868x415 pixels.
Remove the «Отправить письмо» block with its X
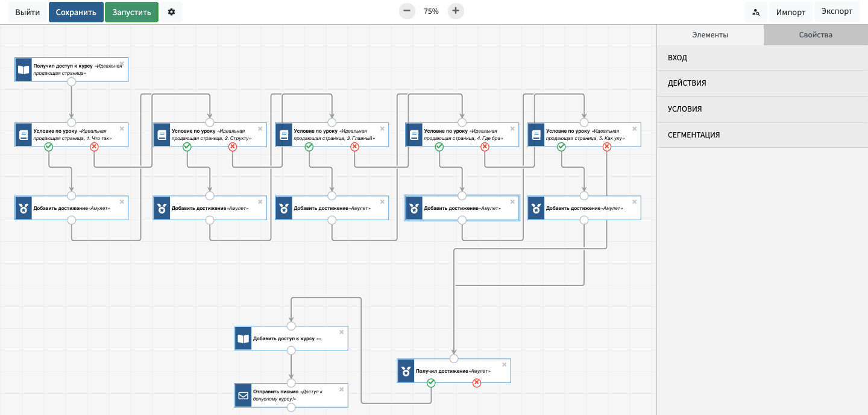(341, 389)
